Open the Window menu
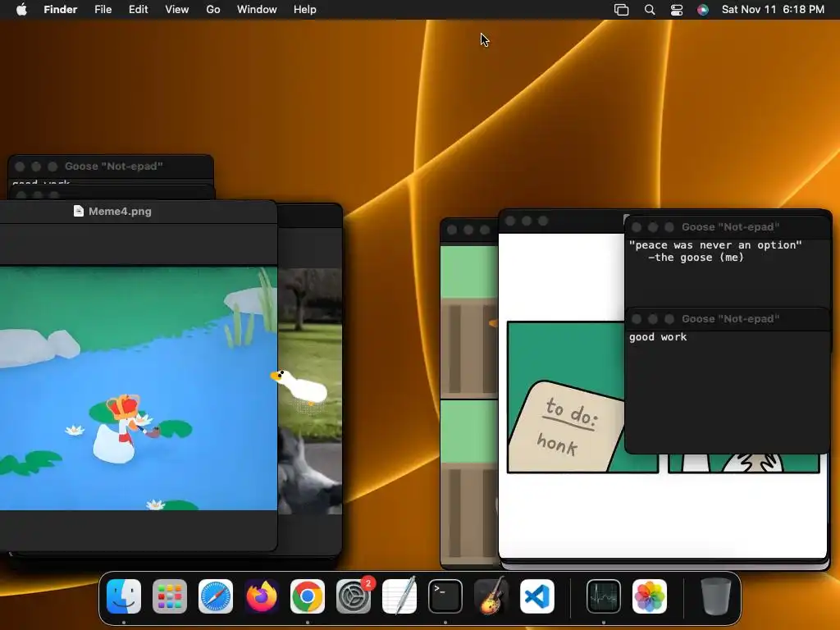 257,10
